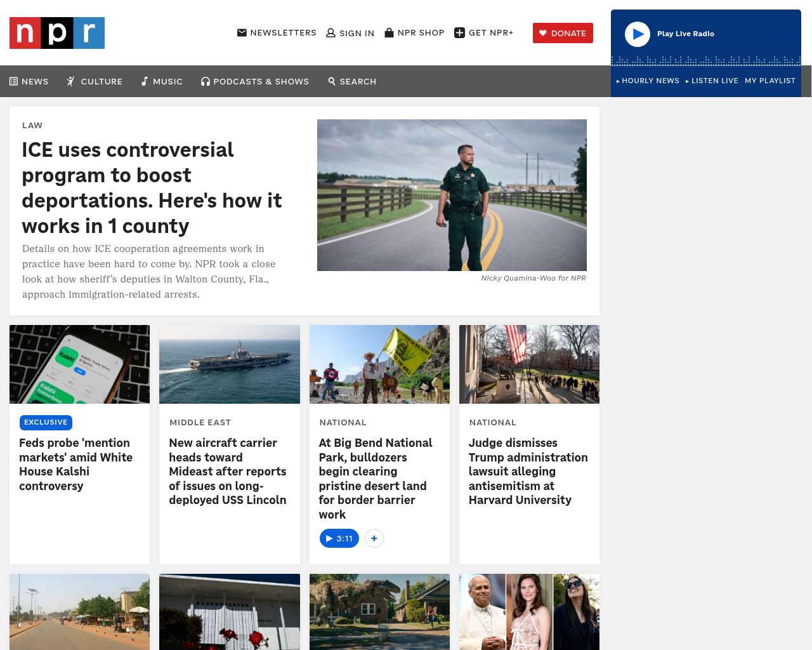Image resolution: width=812 pixels, height=650 pixels.
Task: Click the Law category label
Action: coord(32,125)
